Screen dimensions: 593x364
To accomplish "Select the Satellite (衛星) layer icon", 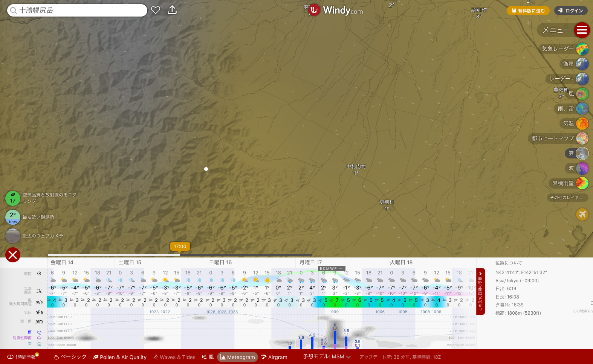I will pos(582,64).
